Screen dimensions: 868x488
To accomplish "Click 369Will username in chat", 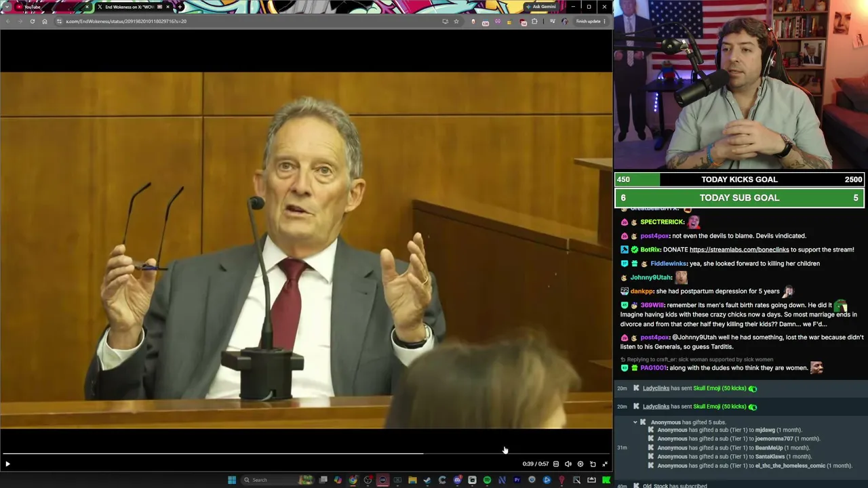I will (652, 306).
